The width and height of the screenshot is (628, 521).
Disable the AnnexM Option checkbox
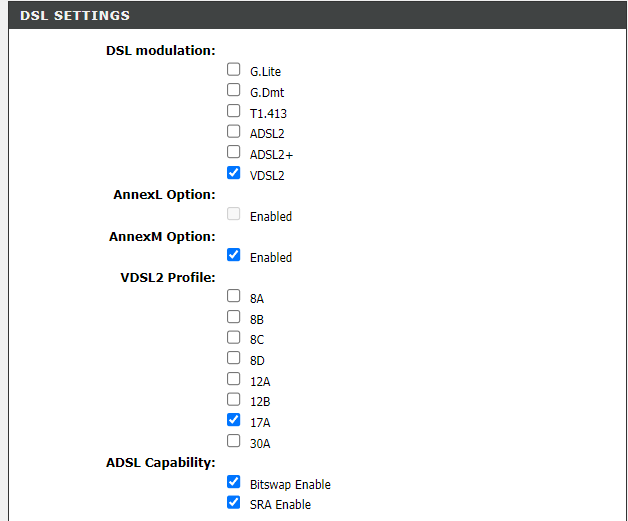pos(234,255)
